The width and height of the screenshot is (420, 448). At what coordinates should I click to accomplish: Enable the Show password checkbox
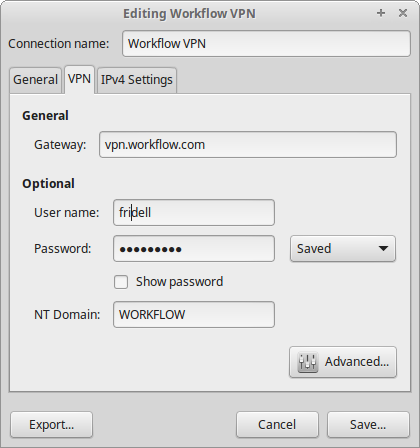point(121,282)
